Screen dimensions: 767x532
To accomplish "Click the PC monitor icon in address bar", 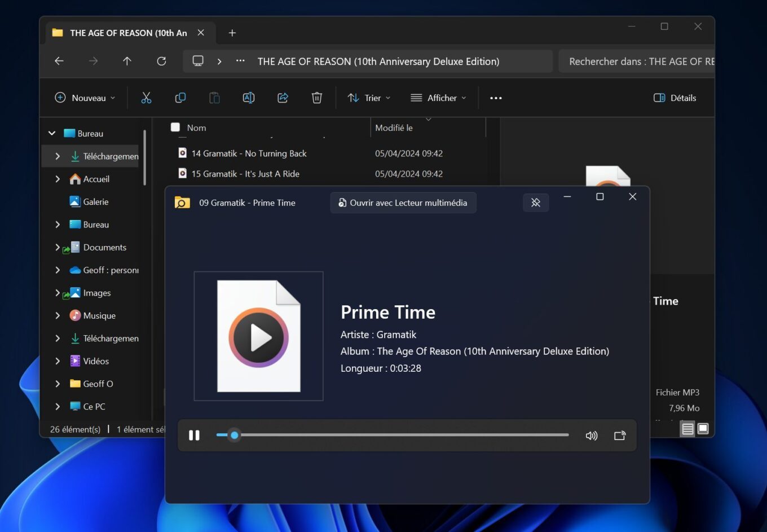I will (x=198, y=61).
